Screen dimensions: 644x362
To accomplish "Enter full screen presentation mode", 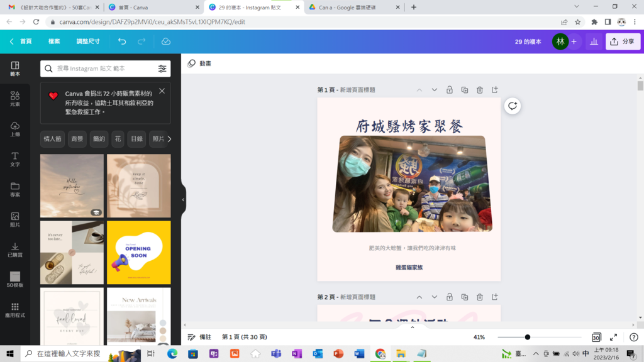I will (x=613, y=337).
